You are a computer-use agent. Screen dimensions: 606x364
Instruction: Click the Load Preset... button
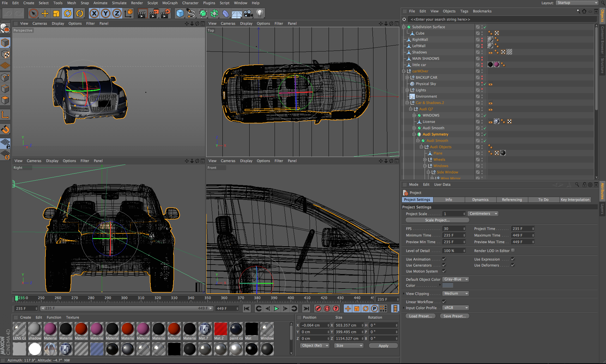(421, 316)
